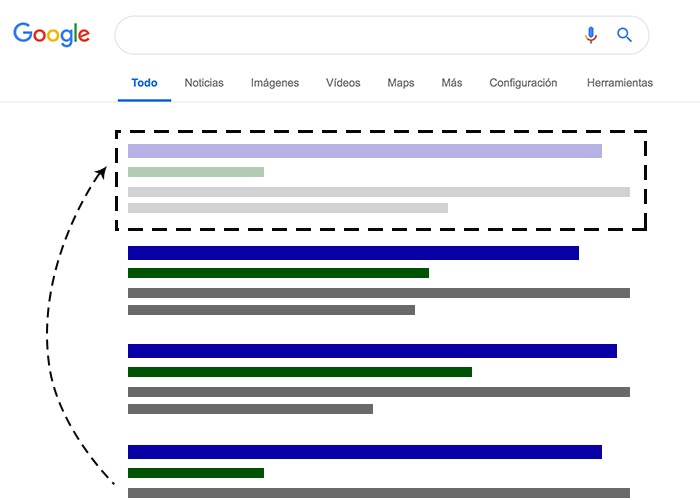Click the first dark blue result title

click(353, 253)
